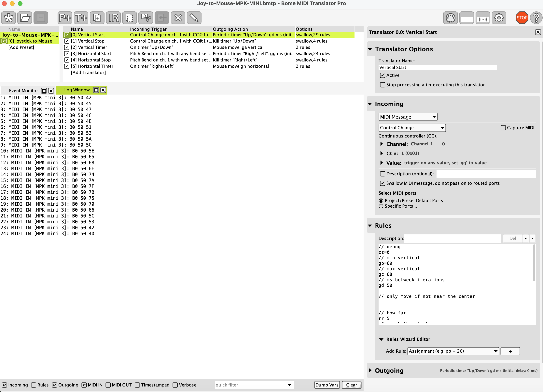543x392 pixels.
Task: Click the New Project asterisk icon
Action: click(9, 18)
